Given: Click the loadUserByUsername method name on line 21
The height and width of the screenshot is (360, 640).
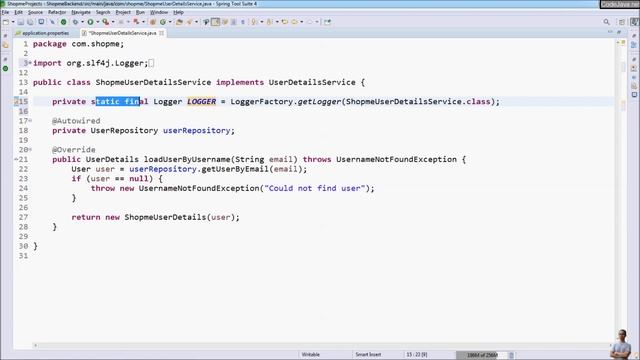Looking at the screenshot, I should (187, 159).
